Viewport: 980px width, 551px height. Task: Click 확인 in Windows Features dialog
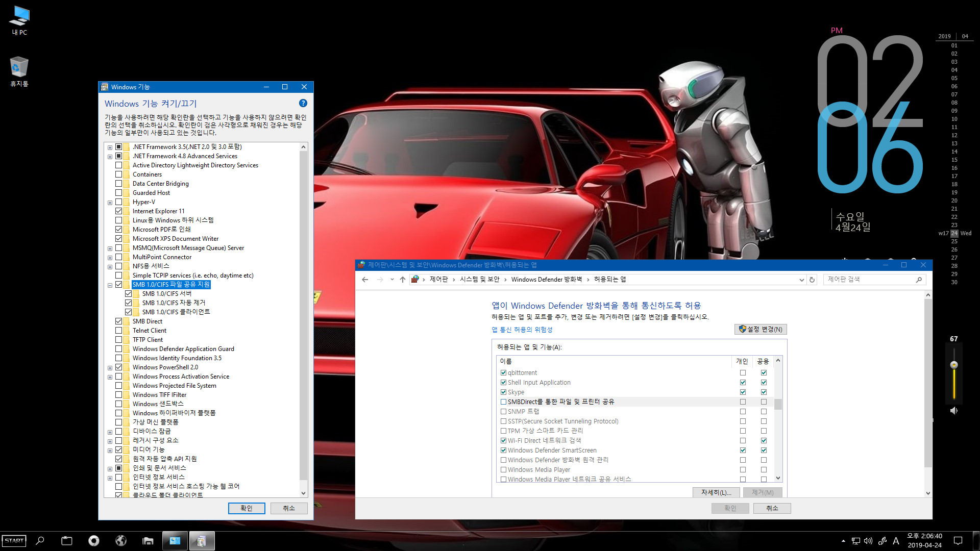(247, 508)
